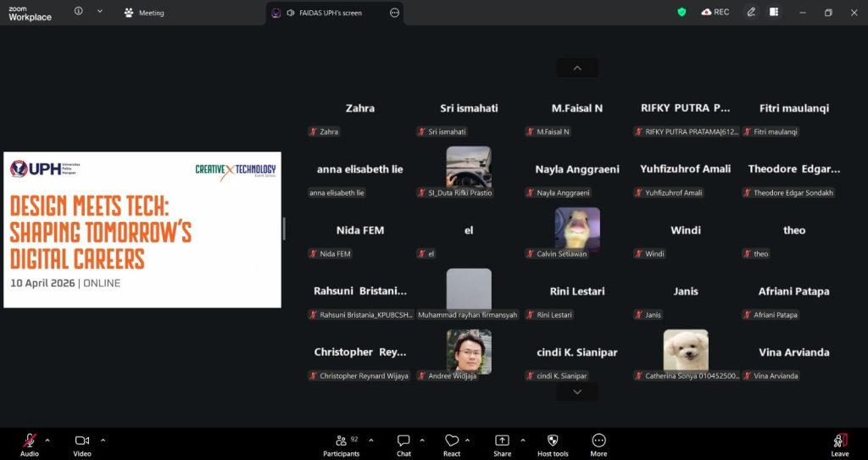The height and width of the screenshot is (460, 868).
Task: Open the Participants options caret
Action: point(370,440)
